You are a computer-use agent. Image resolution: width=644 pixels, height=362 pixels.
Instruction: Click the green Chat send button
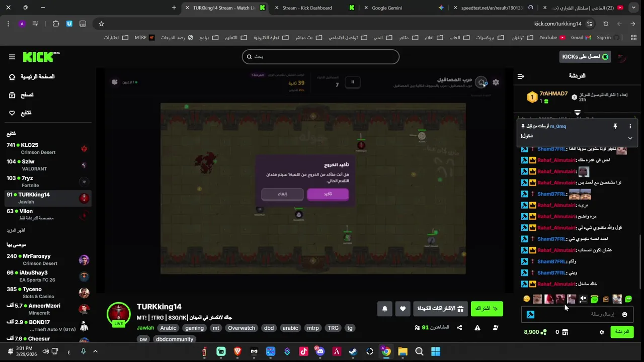point(622,332)
